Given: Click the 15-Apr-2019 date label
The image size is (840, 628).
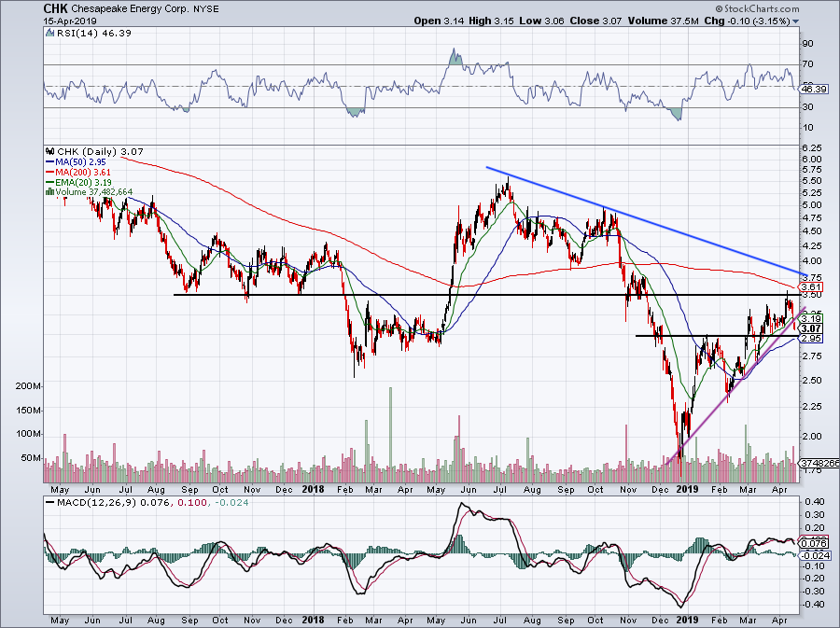Looking at the screenshot, I should click(x=70, y=21).
